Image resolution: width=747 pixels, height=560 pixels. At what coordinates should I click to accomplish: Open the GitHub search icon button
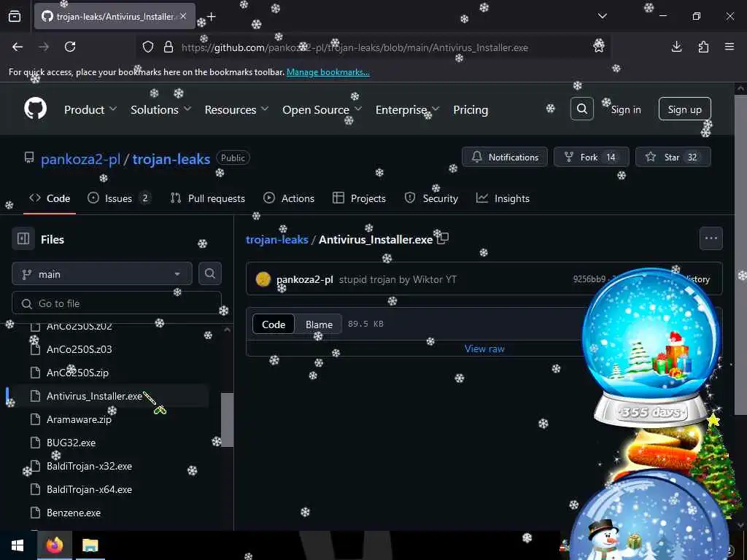(581, 109)
